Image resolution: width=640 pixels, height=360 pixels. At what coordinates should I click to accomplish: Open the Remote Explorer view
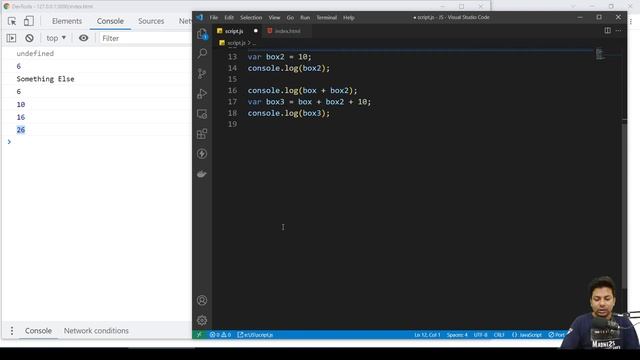[202, 114]
